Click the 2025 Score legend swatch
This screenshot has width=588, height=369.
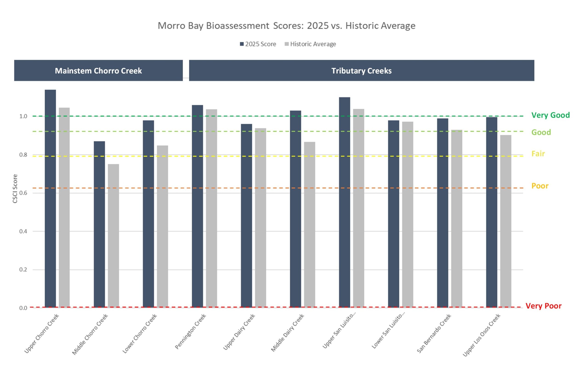[x=242, y=44]
